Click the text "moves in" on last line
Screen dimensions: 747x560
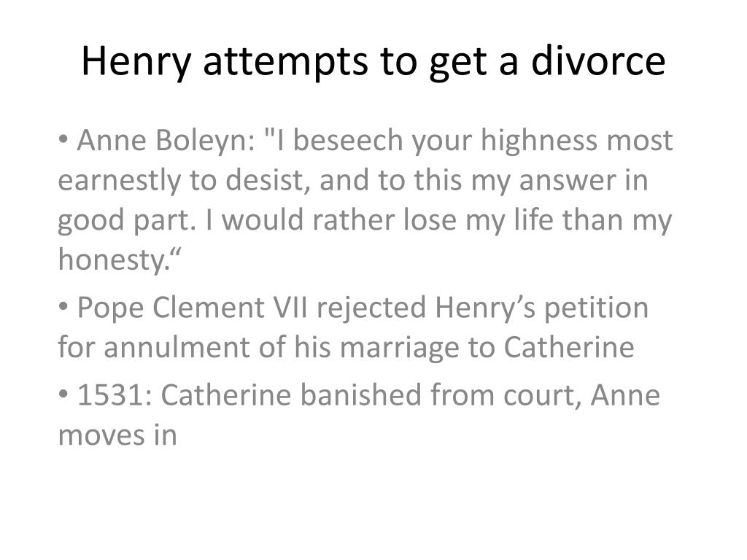[x=117, y=436]
